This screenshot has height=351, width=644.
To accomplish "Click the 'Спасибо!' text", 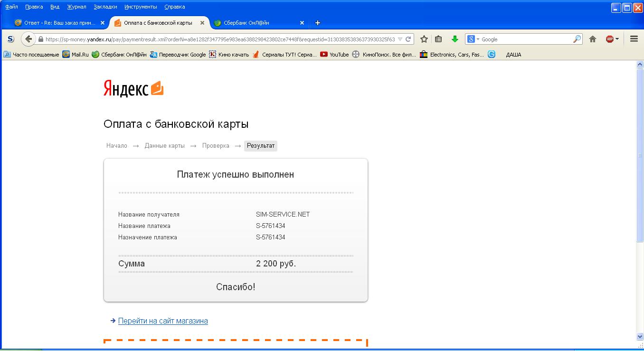I will (x=236, y=287).
